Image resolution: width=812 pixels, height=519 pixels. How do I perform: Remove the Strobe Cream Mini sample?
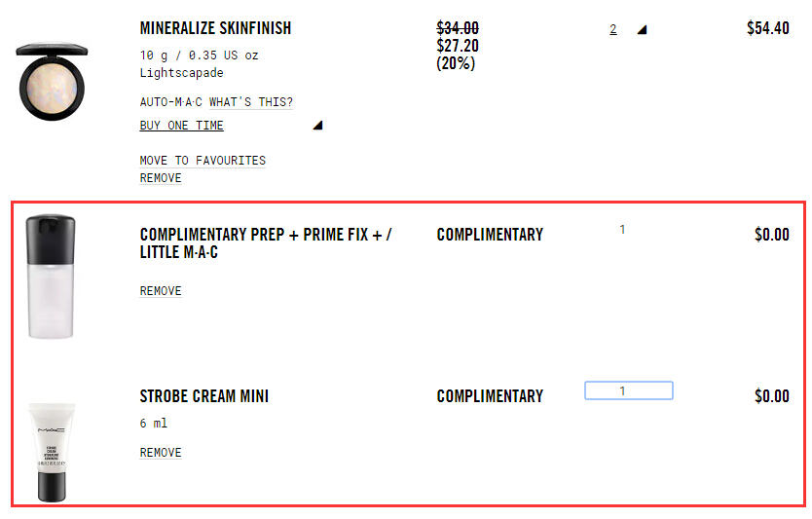pos(161,453)
